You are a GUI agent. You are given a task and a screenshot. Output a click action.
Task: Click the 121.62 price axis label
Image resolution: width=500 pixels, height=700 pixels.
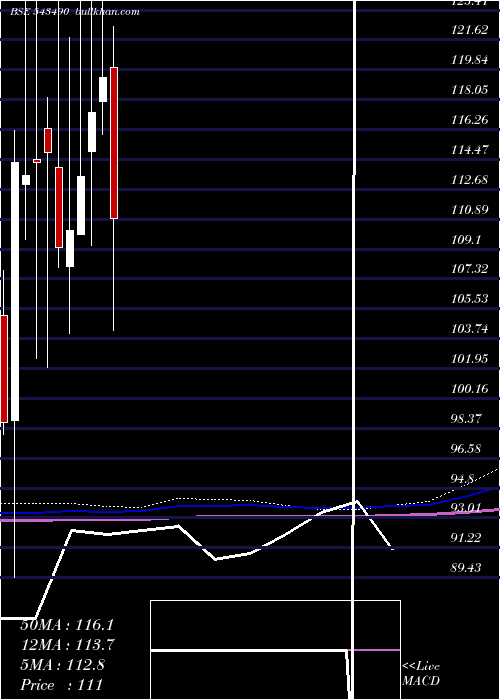tap(469, 30)
